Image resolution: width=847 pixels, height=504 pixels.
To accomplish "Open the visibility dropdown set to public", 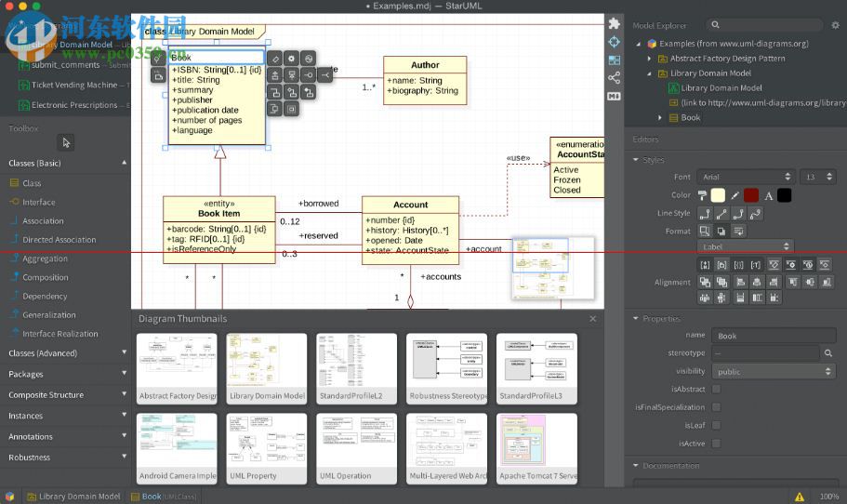I will (774, 371).
